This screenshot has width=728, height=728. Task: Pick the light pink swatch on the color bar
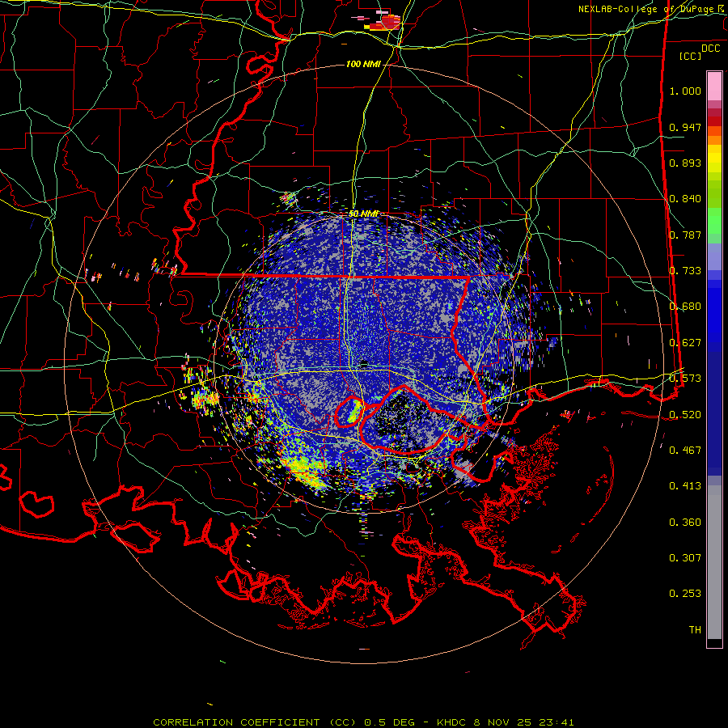[x=714, y=86]
